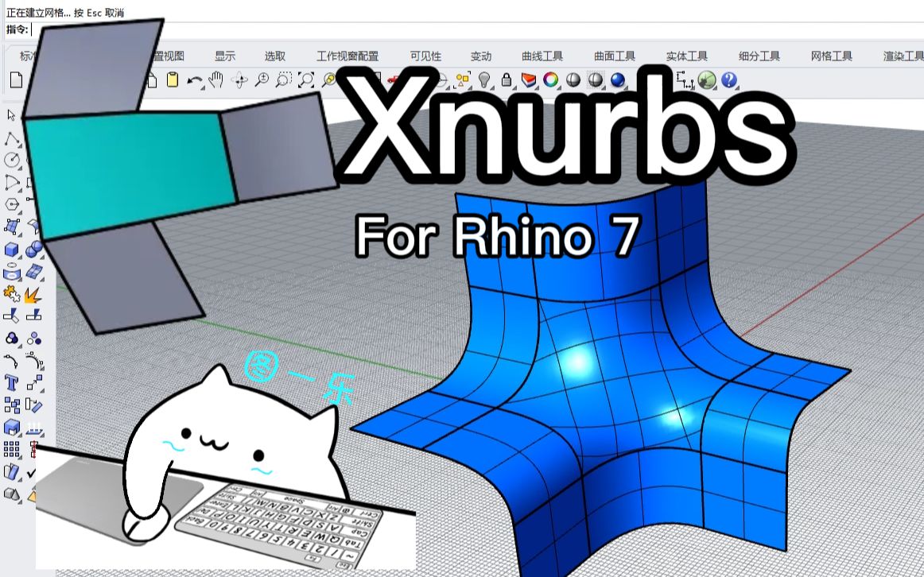Viewport: 924px width, 577px height.
Task: Select the Circle tool
Action: pyautogui.click(x=11, y=161)
